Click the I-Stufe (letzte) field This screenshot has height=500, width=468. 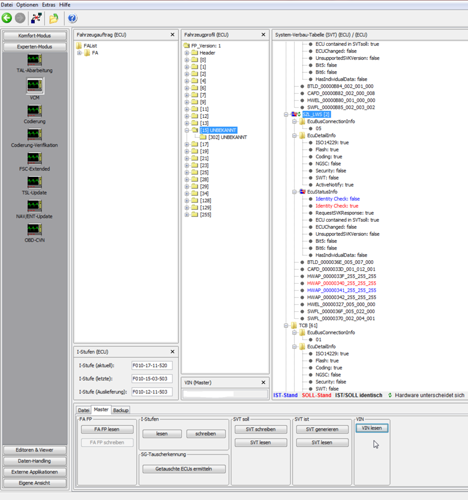point(152,379)
